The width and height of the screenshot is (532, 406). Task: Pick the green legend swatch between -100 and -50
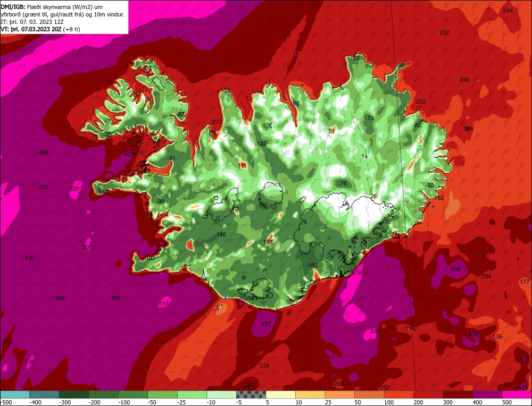132,394
